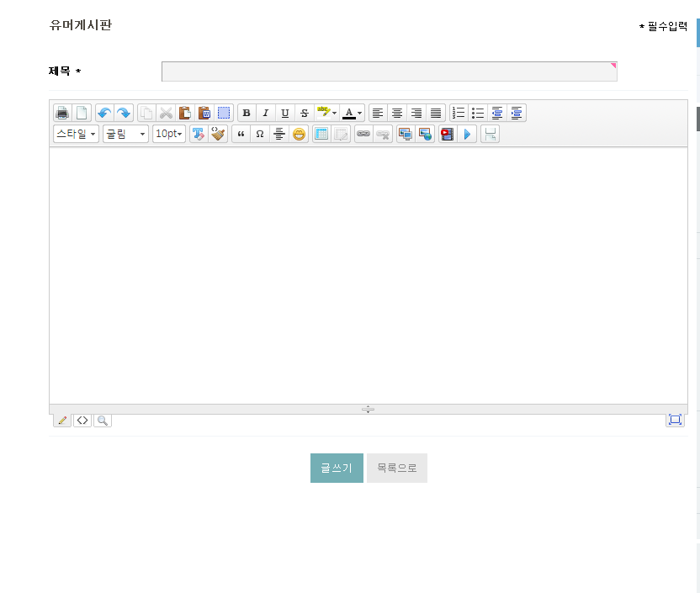Justify the text alignment
Image resolution: width=700 pixels, height=593 pixels.
(436, 113)
